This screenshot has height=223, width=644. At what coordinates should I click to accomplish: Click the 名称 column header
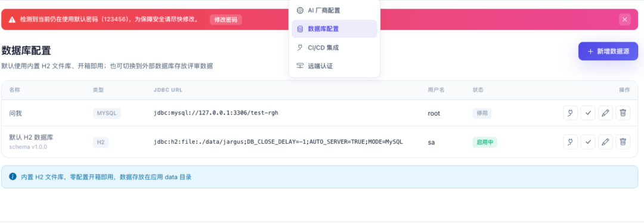pos(14,90)
